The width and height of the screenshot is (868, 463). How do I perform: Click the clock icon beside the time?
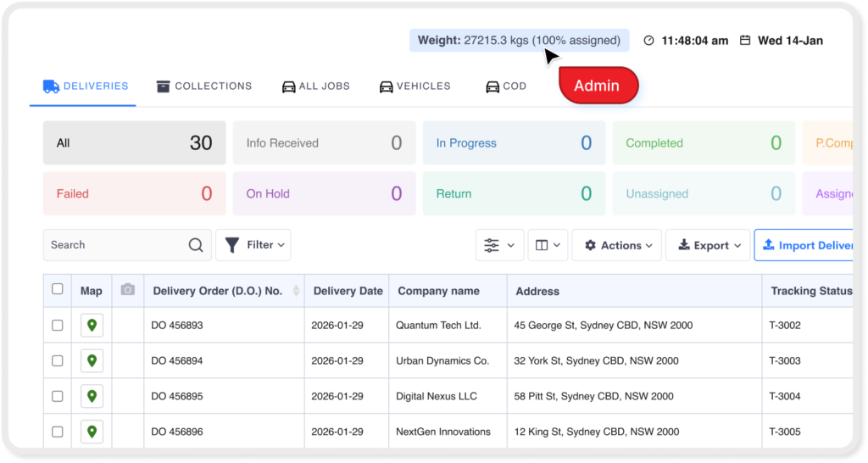[x=649, y=41]
